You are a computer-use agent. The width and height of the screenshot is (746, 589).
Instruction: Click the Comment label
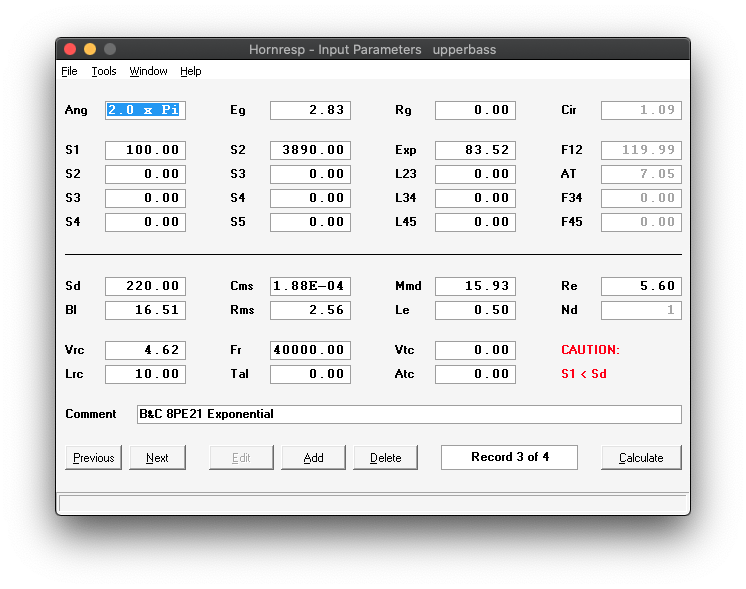tap(91, 414)
